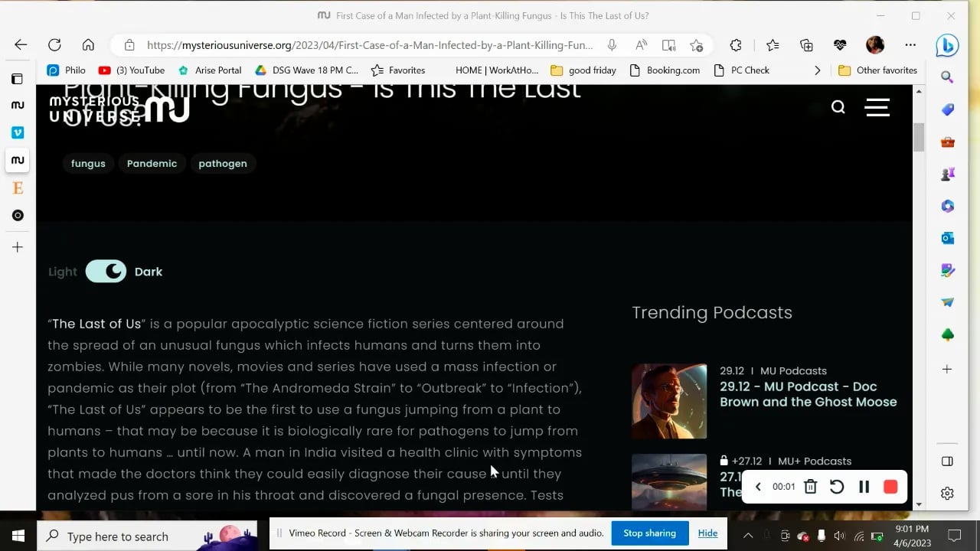Open the sidebar settings gear
Screen dimensions: 980x551
coord(947,494)
